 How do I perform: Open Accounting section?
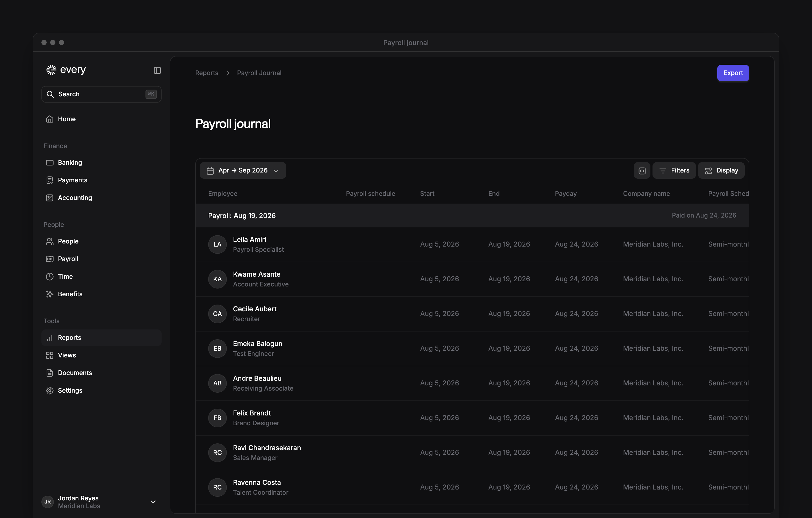[102, 198]
